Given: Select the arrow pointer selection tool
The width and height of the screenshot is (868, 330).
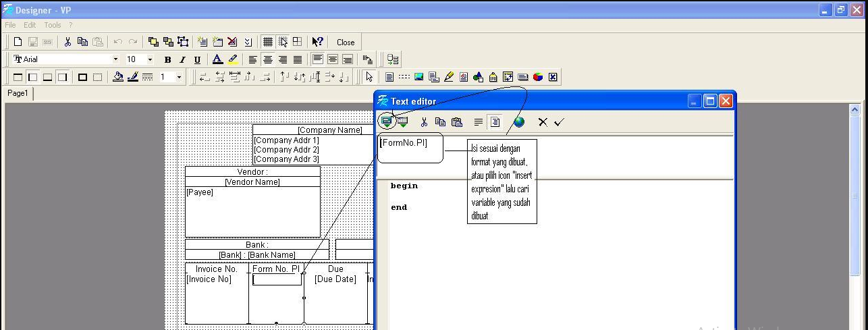Looking at the screenshot, I should click(x=369, y=77).
